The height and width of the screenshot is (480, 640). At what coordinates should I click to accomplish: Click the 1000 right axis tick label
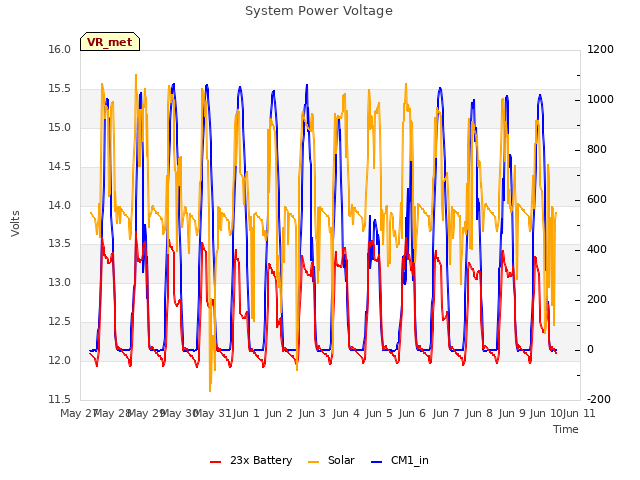pyautogui.click(x=600, y=100)
